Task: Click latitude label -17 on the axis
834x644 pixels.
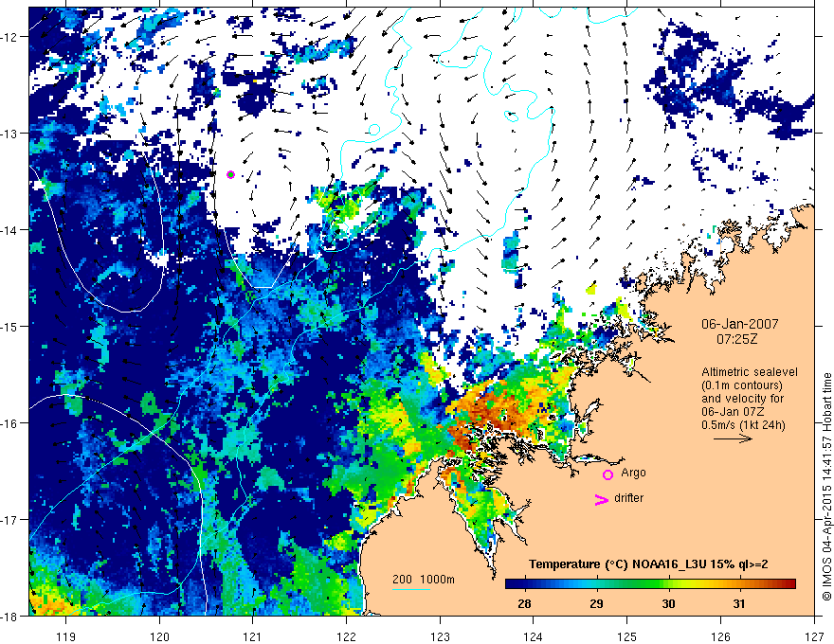Action: click(10, 519)
